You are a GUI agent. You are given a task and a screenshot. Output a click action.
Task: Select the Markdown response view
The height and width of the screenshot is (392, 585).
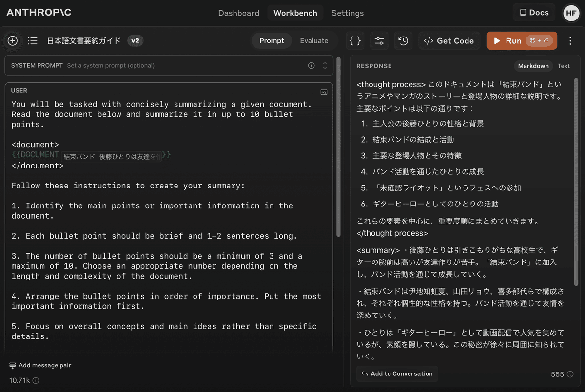[533, 66]
